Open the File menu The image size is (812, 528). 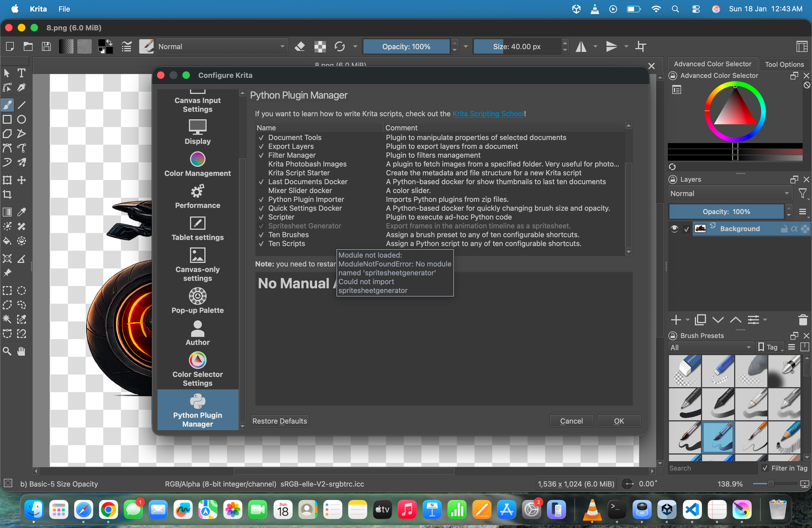(x=64, y=9)
